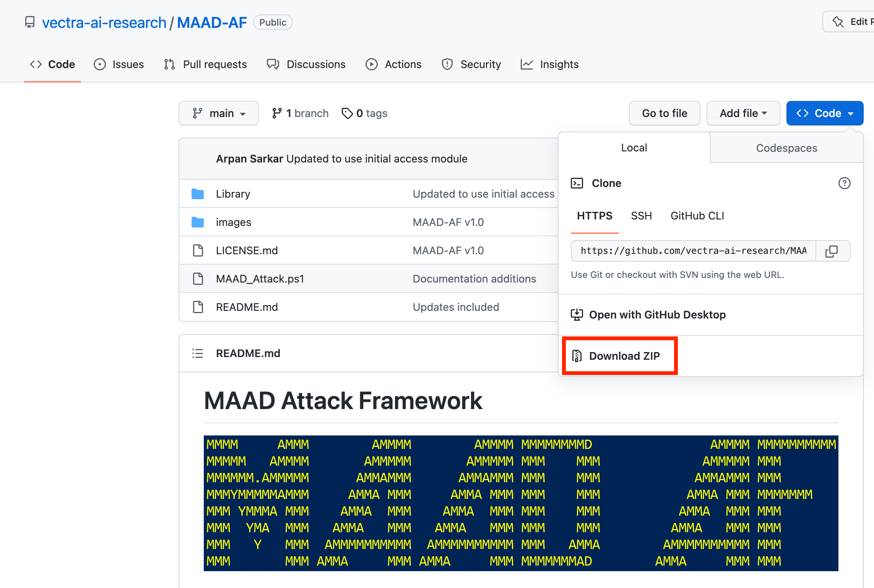The width and height of the screenshot is (874, 588).
Task: Collapse the Code clone popup
Action: 824,113
